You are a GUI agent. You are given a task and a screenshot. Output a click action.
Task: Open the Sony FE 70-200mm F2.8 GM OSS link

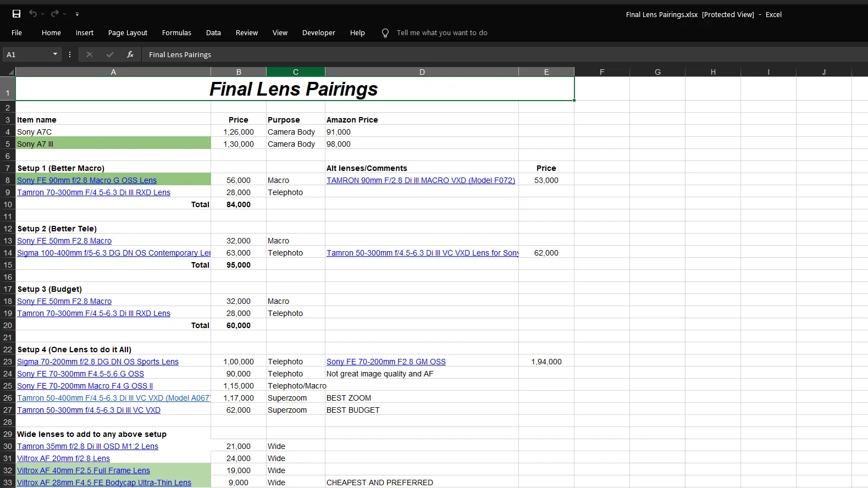pyautogui.click(x=386, y=362)
